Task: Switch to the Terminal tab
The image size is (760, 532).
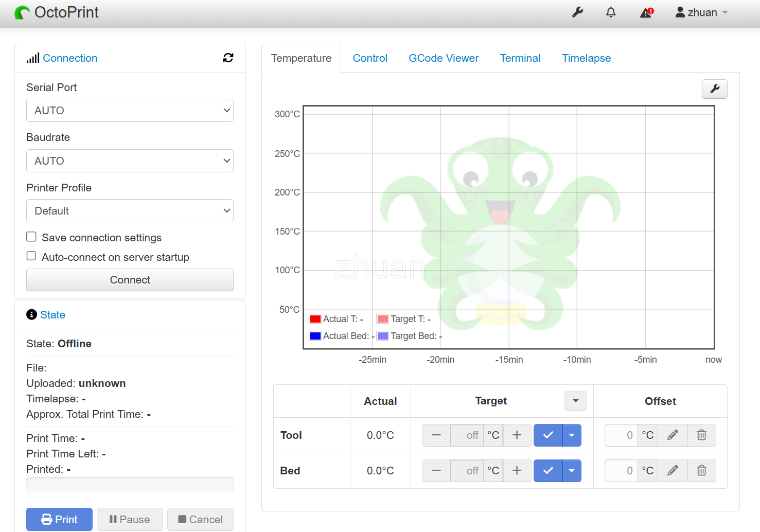Action: pyautogui.click(x=520, y=58)
